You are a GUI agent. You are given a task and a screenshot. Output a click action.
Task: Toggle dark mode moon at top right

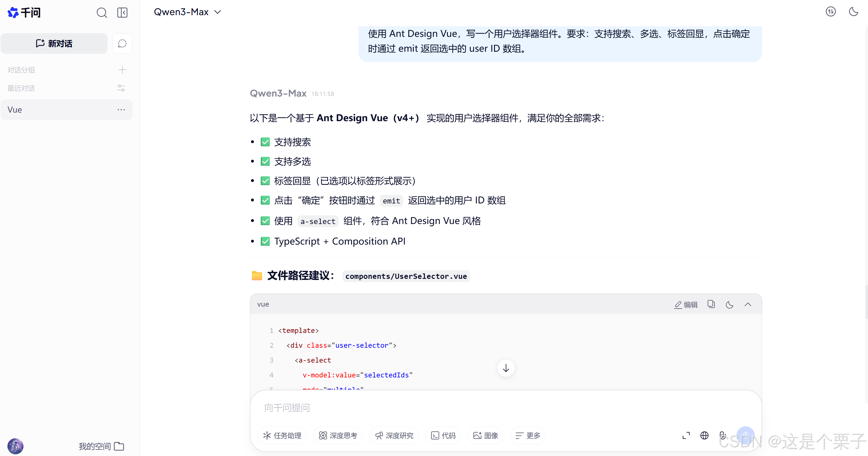(853, 12)
